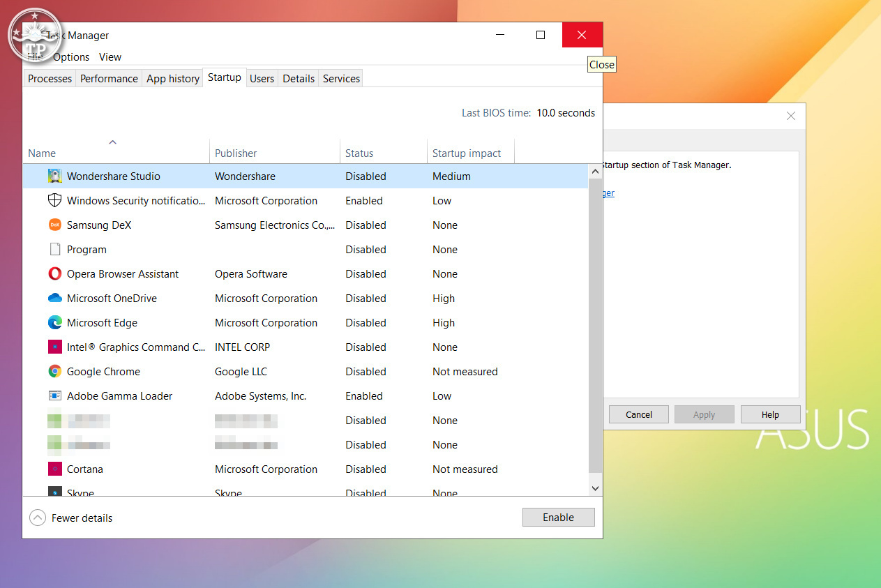Open the Options menu

(x=71, y=57)
